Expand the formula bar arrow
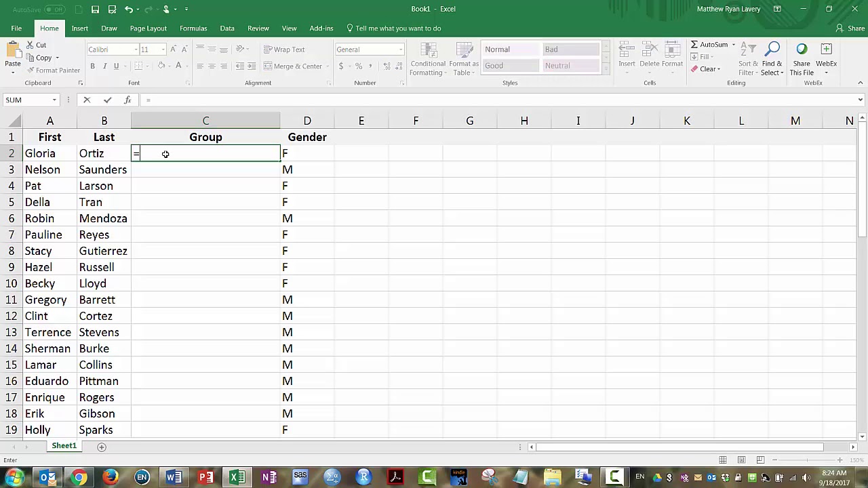 point(860,100)
